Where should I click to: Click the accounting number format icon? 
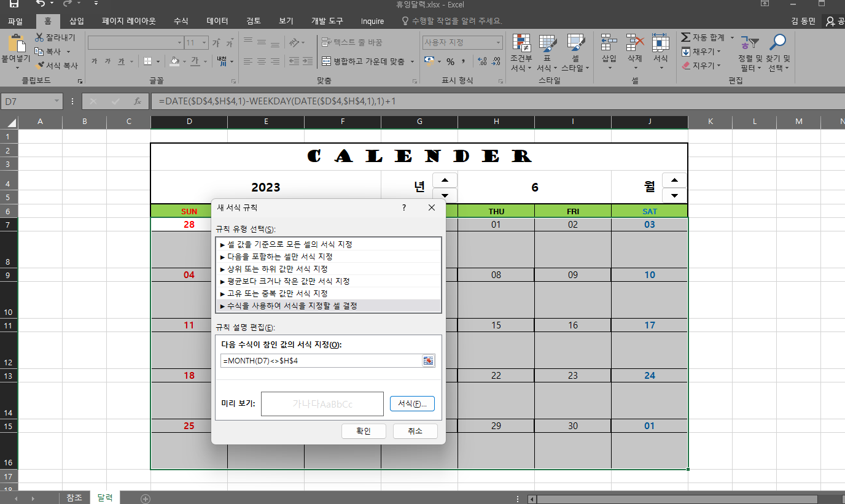(x=429, y=61)
